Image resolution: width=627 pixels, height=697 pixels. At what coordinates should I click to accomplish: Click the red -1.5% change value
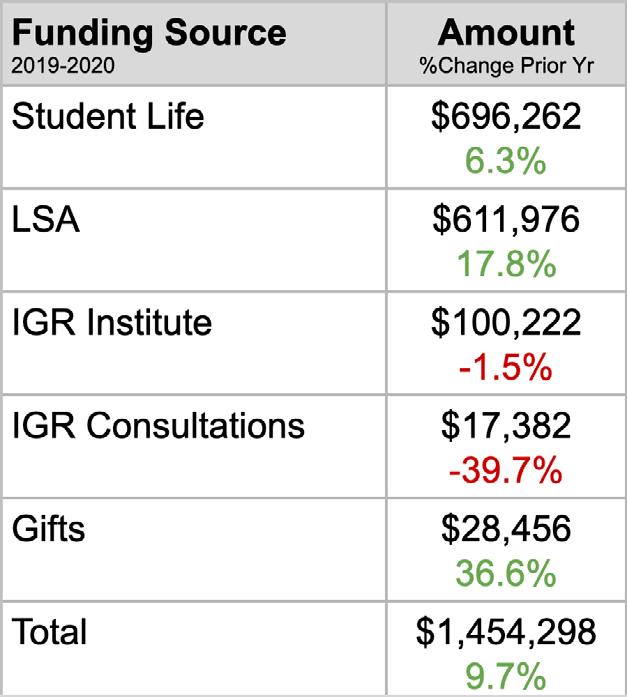pyautogui.click(x=506, y=367)
